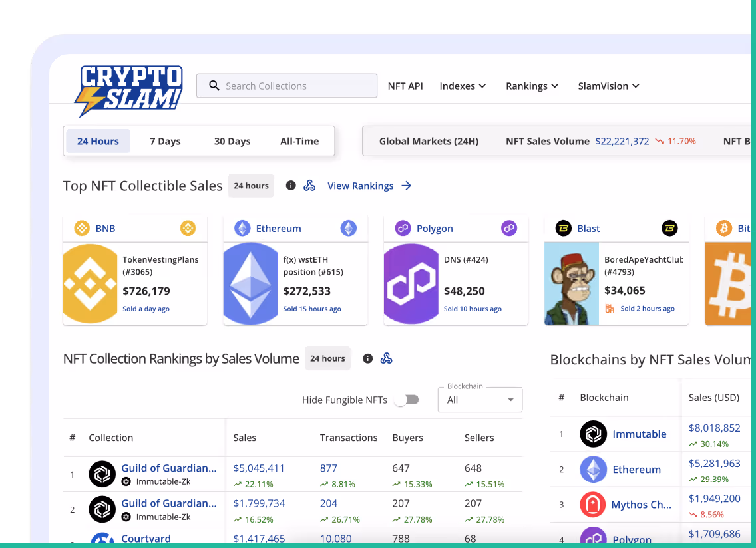Click Ethereum icon left of Ethereum label
Screen dimensions: 756x548
pyautogui.click(x=242, y=228)
